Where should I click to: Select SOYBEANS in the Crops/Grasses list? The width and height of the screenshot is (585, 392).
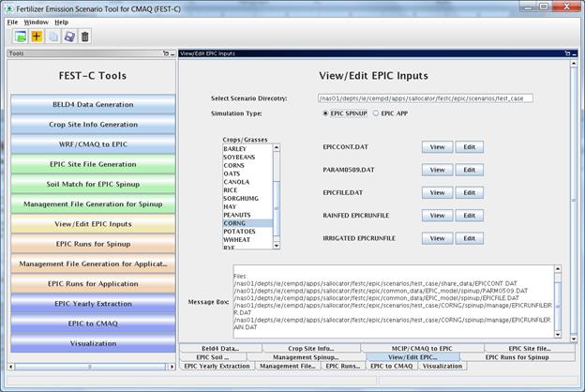tap(247, 158)
